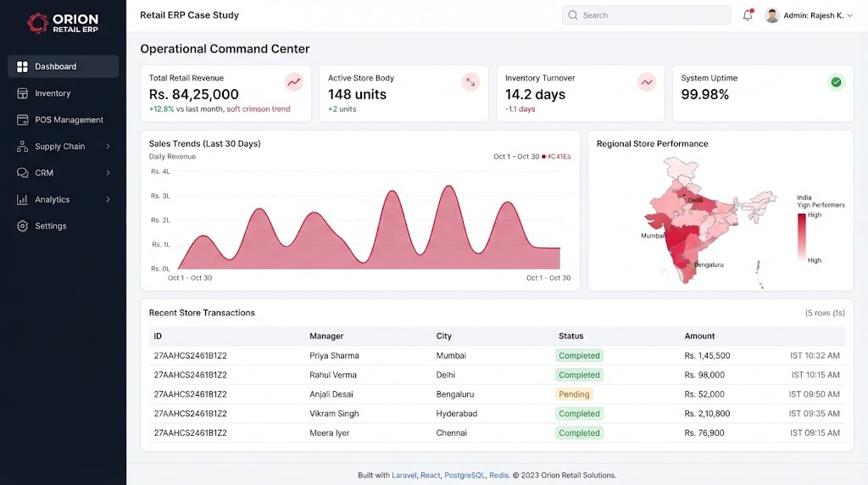Click the Settings gear icon
This screenshot has width=868, height=485.
22,226
